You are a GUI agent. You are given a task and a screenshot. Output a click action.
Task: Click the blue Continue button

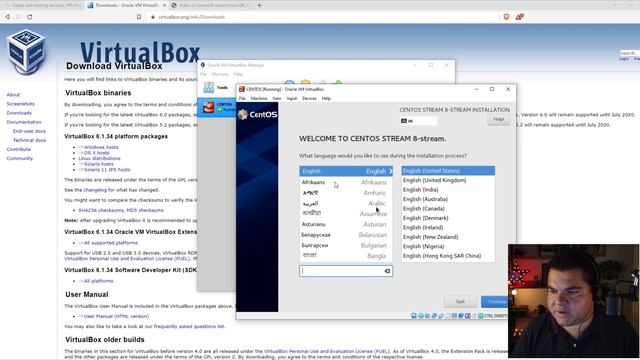tap(496, 301)
